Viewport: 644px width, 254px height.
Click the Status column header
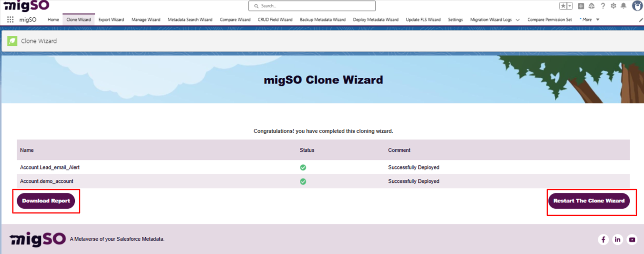coord(307,150)
